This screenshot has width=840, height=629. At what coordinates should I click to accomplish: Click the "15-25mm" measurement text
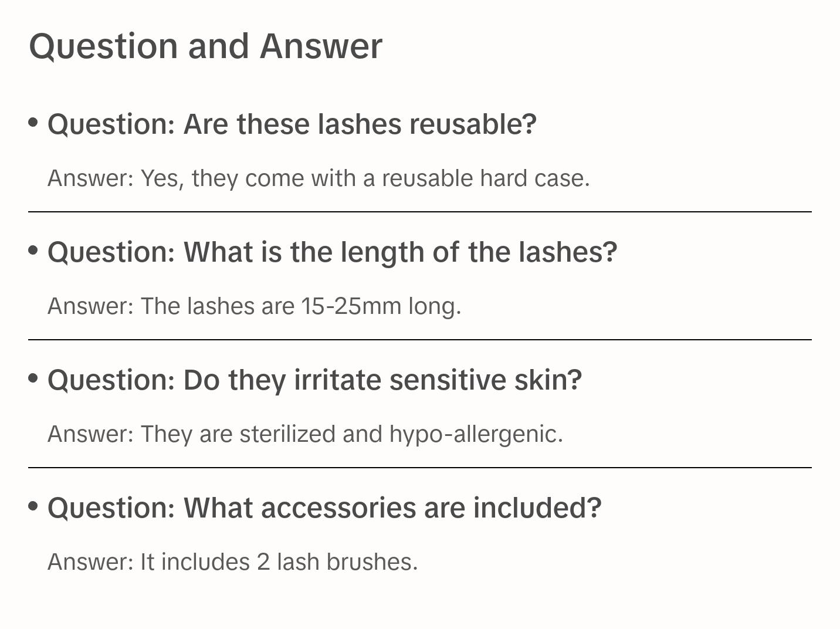[x=351, y=306]
